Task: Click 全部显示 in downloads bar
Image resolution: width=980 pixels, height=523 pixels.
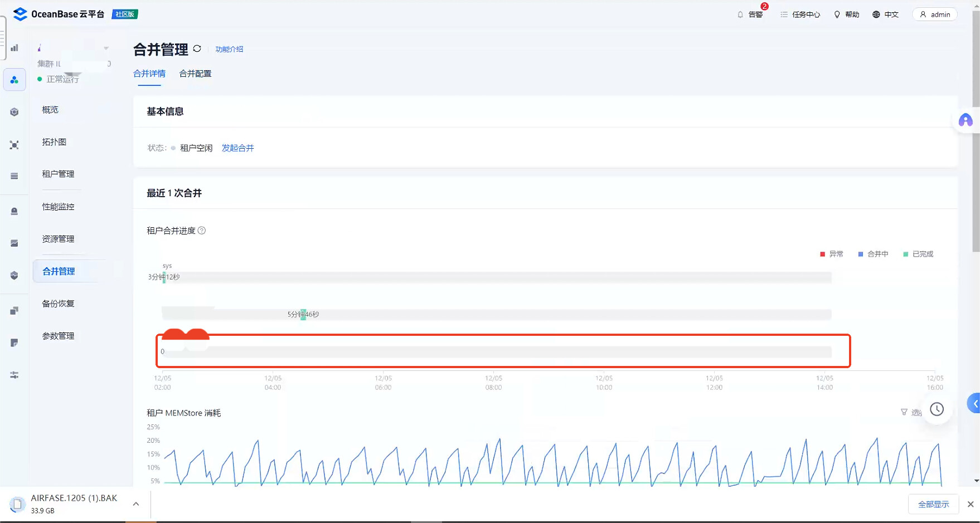Action: pos(934,504)
